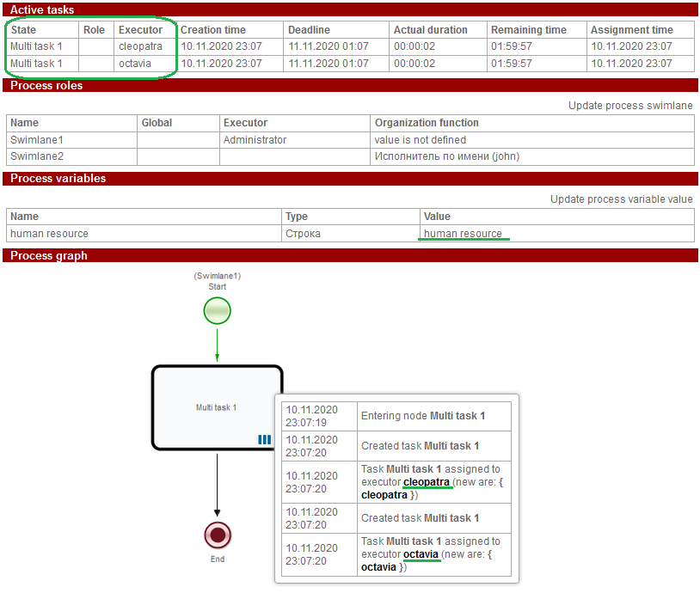Click the Remaining time column header

(529, 30)
